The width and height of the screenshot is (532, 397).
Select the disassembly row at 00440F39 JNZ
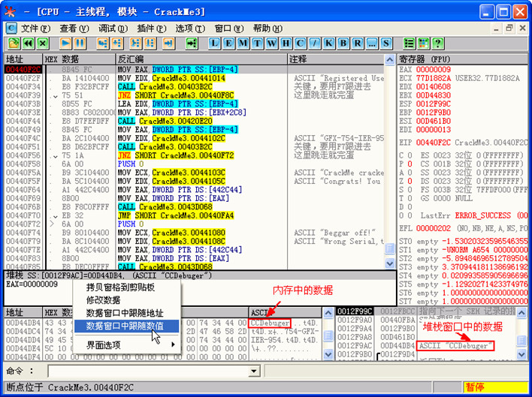(x=194, y=95)
